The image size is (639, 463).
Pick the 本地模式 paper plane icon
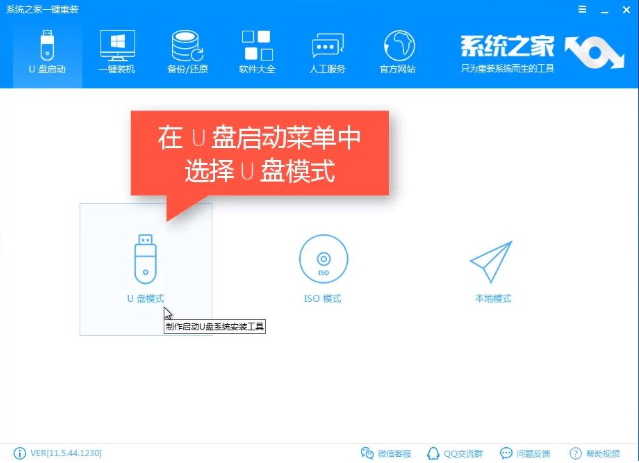[x=491, y=262]
